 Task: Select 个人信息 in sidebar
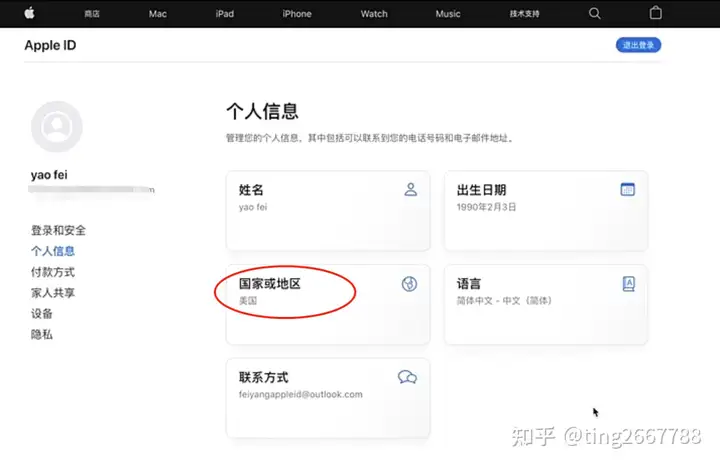(x=53, y=251)
